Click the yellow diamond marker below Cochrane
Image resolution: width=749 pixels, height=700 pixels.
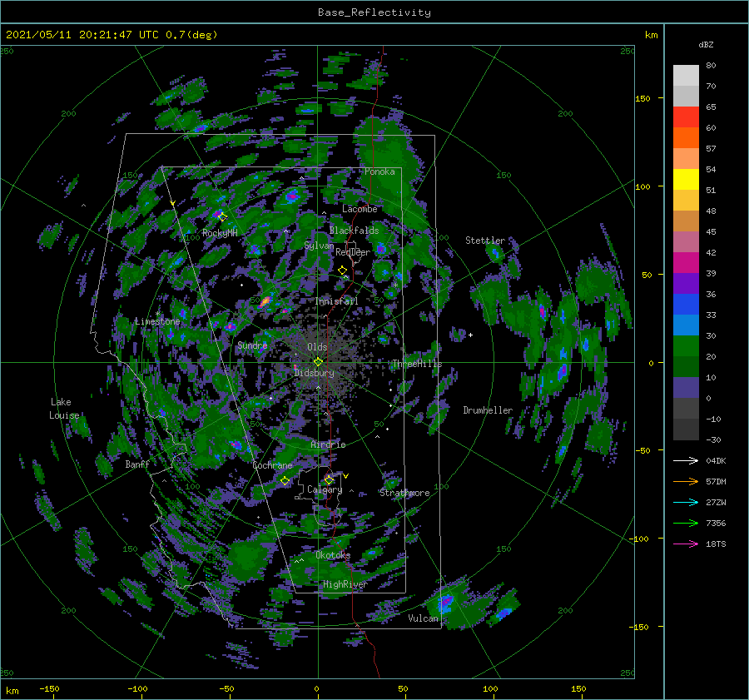pos(285,480)
